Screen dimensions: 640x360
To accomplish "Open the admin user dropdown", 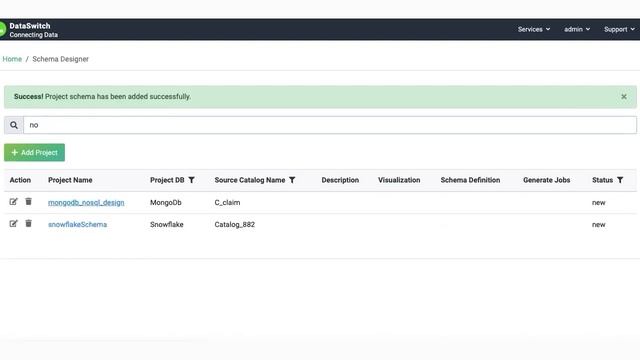I will point(577,29).
